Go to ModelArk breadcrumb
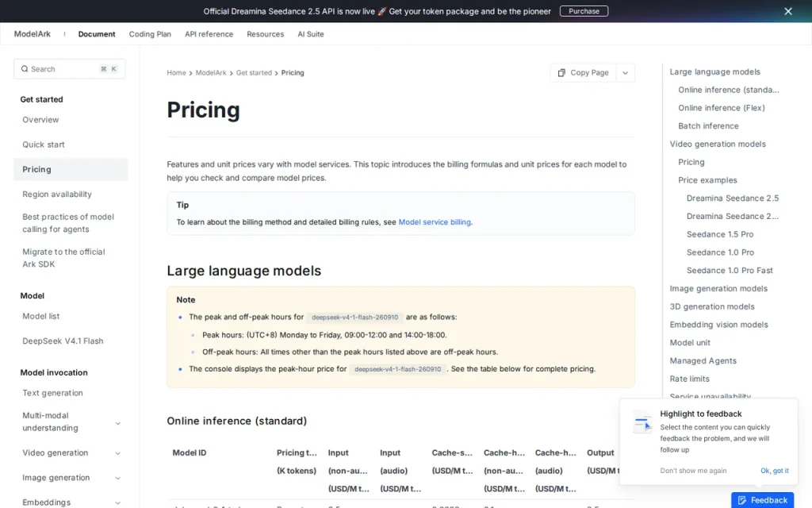Image resolution: width=812 pixels, height=508 pixels. tap(211, 72)
